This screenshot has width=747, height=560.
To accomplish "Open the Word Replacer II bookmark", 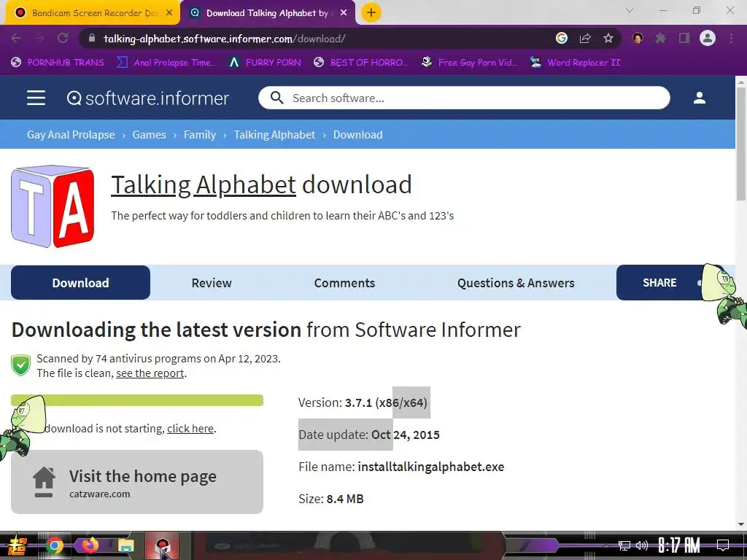I will tap(576, 63).
